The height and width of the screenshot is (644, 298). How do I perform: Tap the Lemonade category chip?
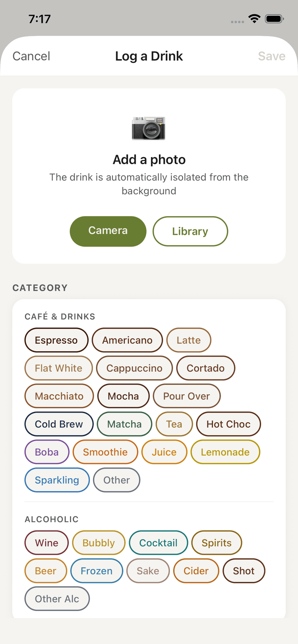[x=225, y=452]
